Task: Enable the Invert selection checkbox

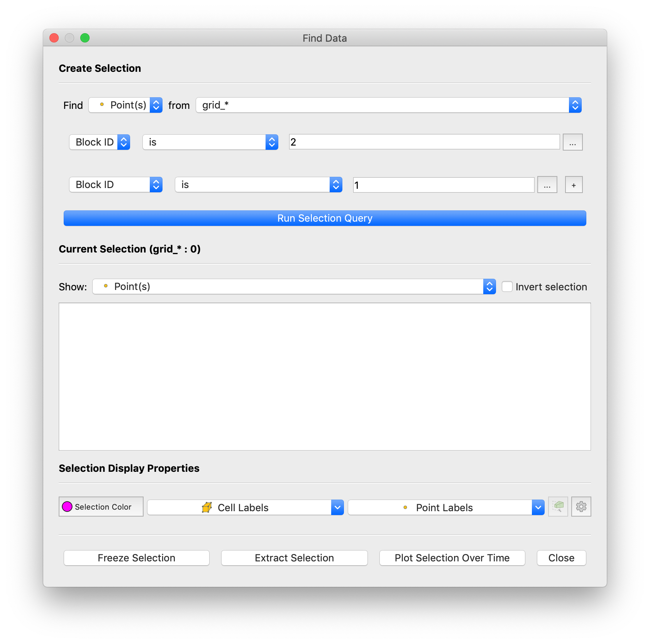Action: 507,287
